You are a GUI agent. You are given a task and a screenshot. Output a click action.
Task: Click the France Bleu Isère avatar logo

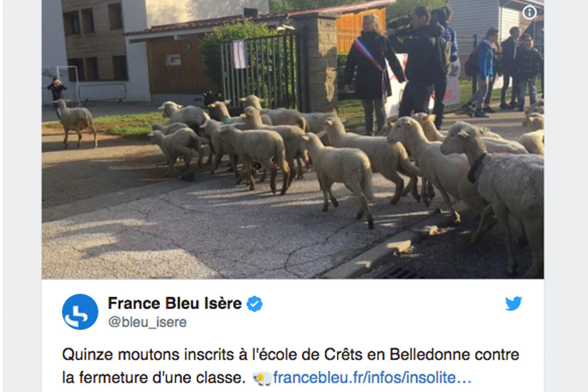click(80, 312)
